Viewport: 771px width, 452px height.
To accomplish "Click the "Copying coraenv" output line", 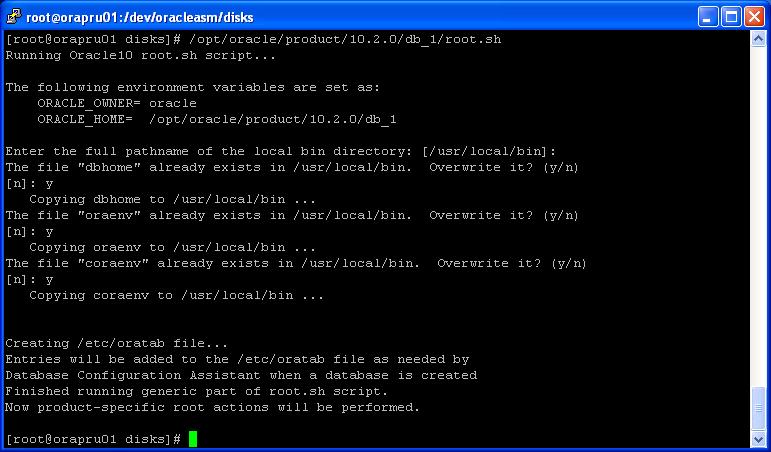I will click(177, 296).
